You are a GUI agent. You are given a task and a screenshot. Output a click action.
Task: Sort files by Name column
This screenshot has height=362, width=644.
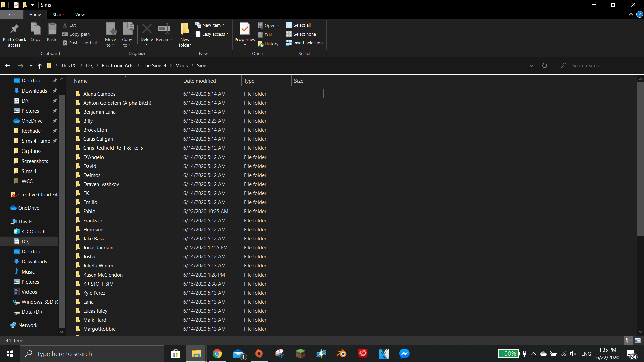tap(126, 81)
